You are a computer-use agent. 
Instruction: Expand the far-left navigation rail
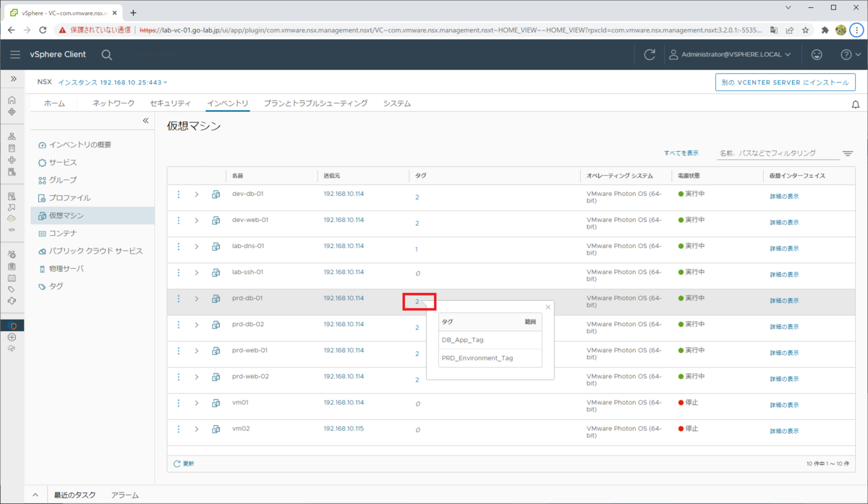(13, 79)
